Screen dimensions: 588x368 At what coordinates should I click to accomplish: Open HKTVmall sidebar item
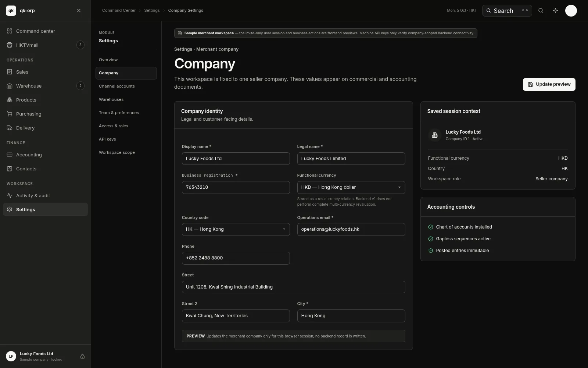coord(45,45)
